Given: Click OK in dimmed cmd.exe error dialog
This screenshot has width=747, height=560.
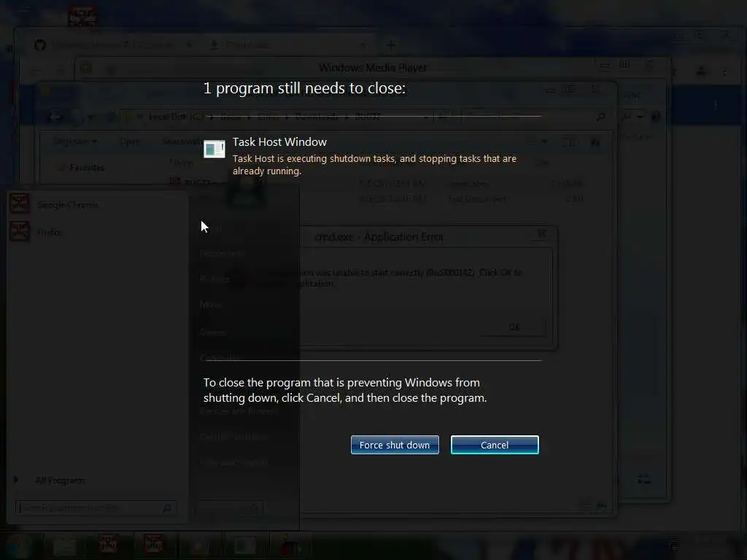Looking at the screenshot, I should point(514,327).
